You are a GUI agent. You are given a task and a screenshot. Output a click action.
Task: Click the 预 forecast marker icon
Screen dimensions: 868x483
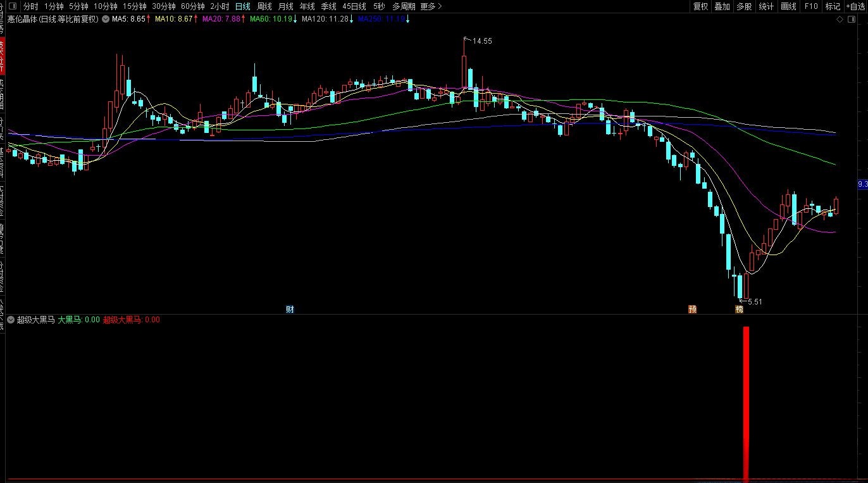point(693,310)
